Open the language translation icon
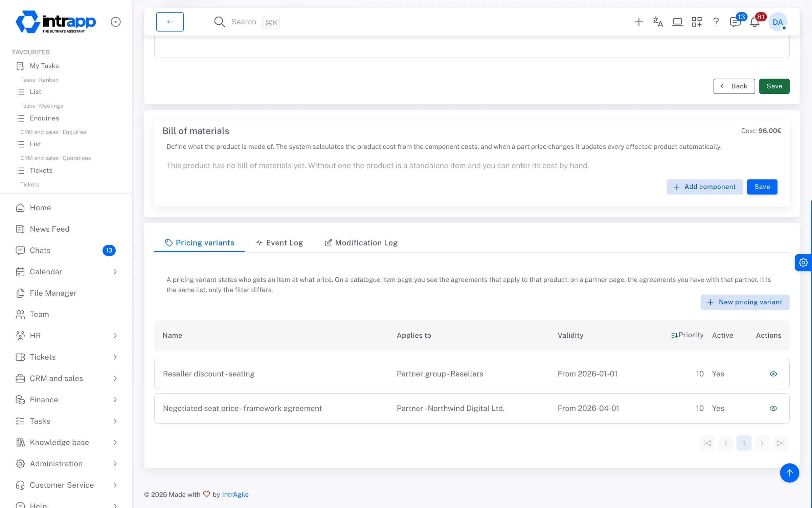 658,22
